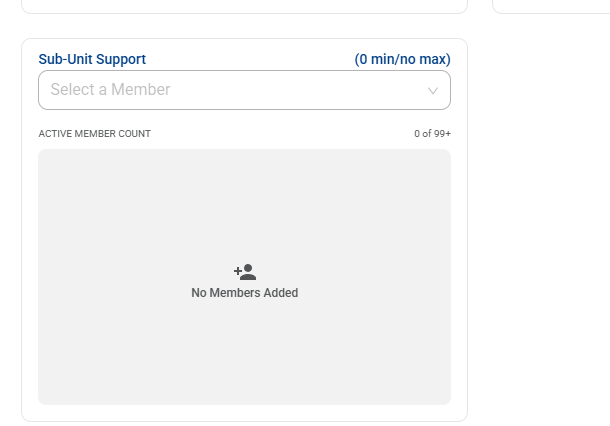Select the ACTIVE MEMBER COUNT label

coord(94,134)
